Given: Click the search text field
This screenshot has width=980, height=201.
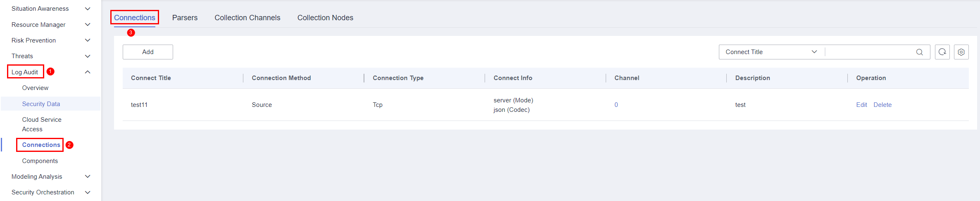Looking at the screenshot, I should (x=870, y=52).
